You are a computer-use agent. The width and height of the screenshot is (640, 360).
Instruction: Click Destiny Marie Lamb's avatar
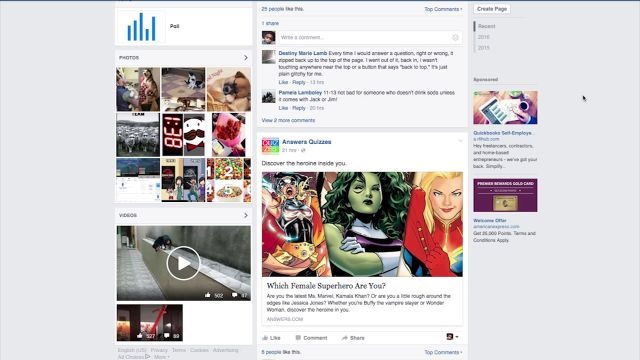[x=269, y=57]
